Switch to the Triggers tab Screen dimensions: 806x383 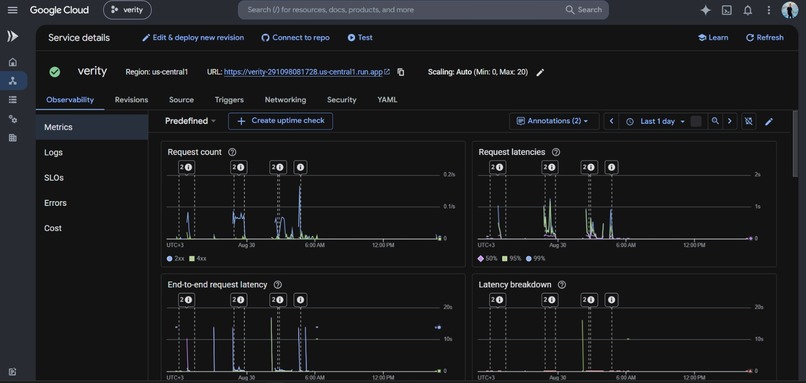(x=229, y=100)
